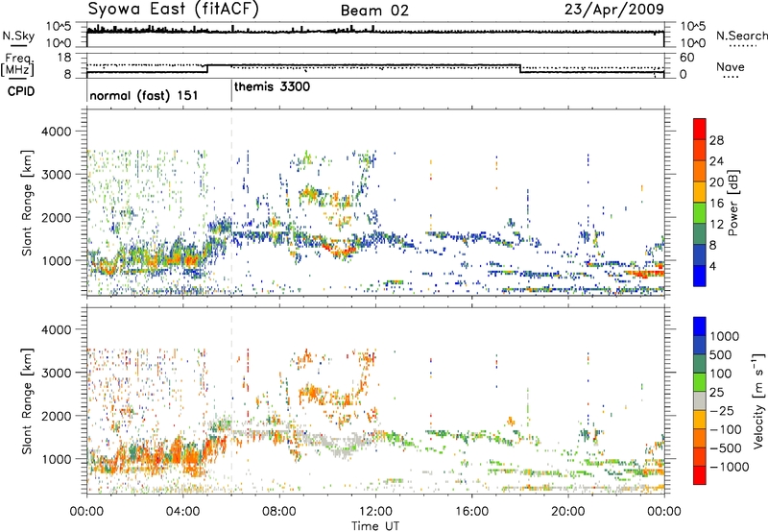Click the gray swatch on the Velocity color bar
Screen dimensions: 768x532
coord(700,401)
